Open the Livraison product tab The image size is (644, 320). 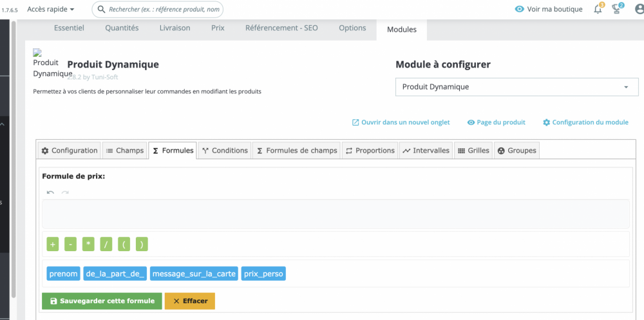(175, 28)
